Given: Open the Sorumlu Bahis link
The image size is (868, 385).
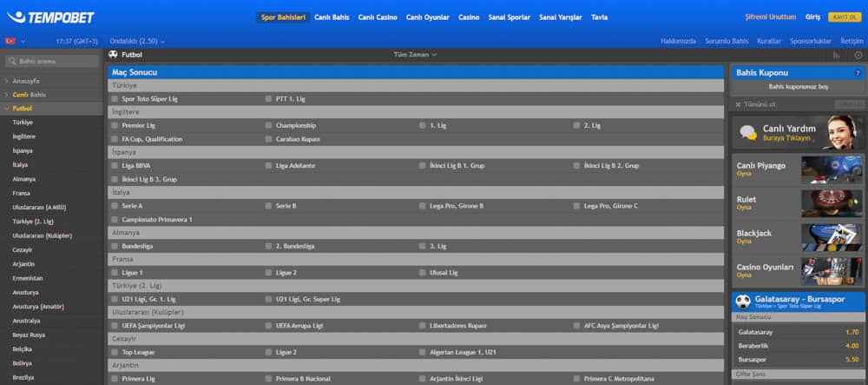Looking at the screenshot, I should tap(727, 42).
